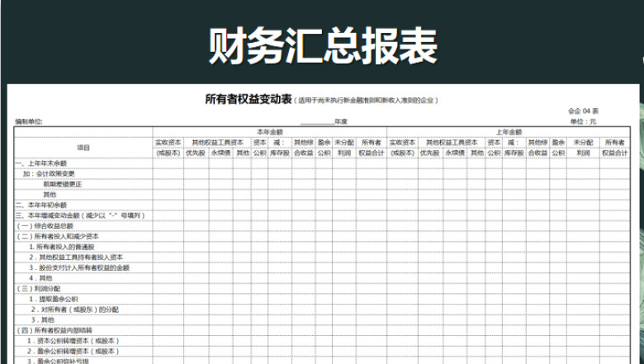
Task: Select the 本年金额 header
Action: pyautogui.click(x=269, y=132)
